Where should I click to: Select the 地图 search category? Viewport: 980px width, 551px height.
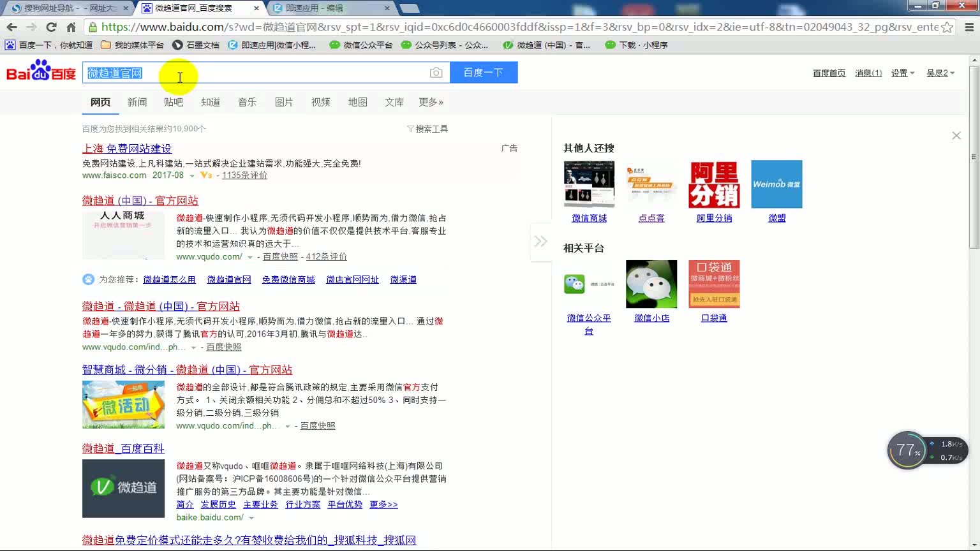point(358,102)
